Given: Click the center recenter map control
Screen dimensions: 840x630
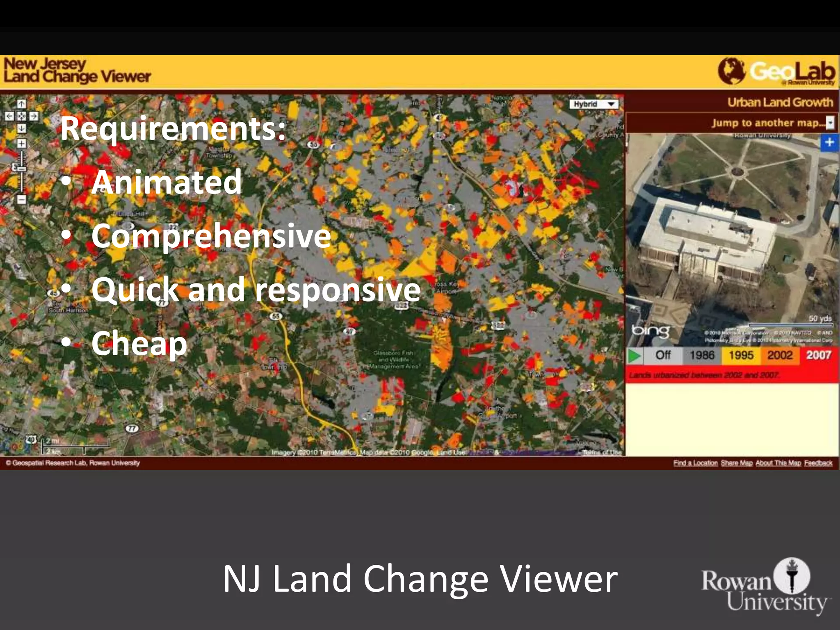Looking at the screenshot, I should (21, 116).
